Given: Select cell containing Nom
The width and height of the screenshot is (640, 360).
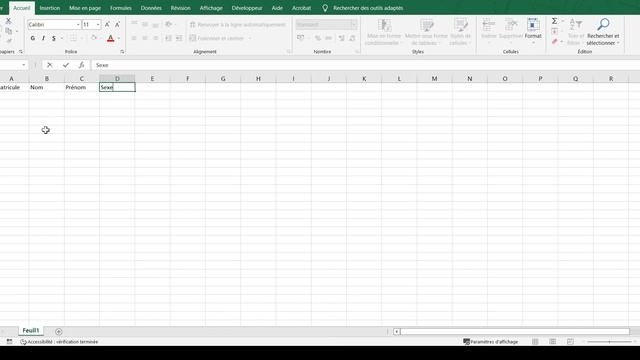Looking at the screenshot, I should (47, 87).
